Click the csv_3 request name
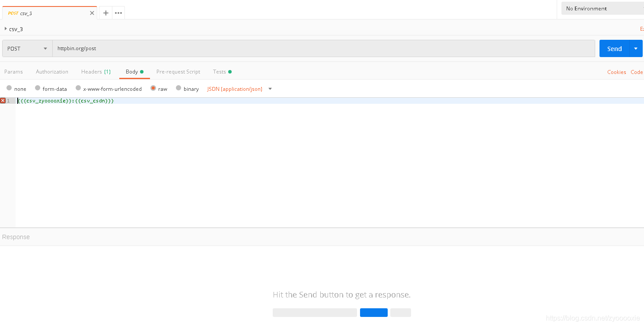The width and height of the screenshot is (644, 326). pos(16,29)
